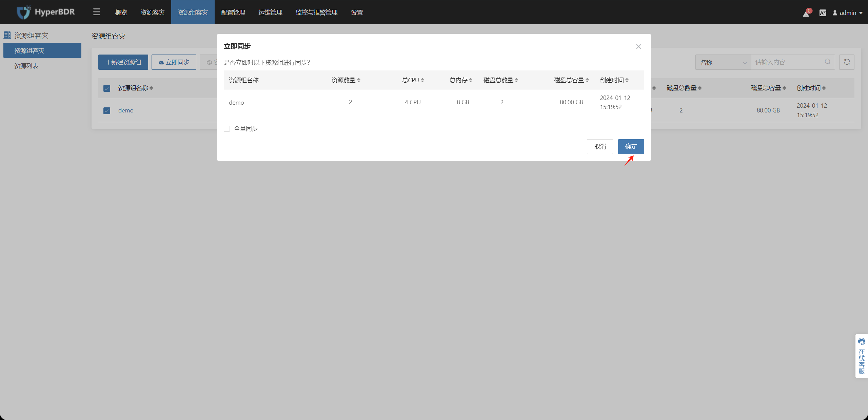Toggle the select-all checkbox in table header
This screenshot has width=868, height=420.
[107, 88]
